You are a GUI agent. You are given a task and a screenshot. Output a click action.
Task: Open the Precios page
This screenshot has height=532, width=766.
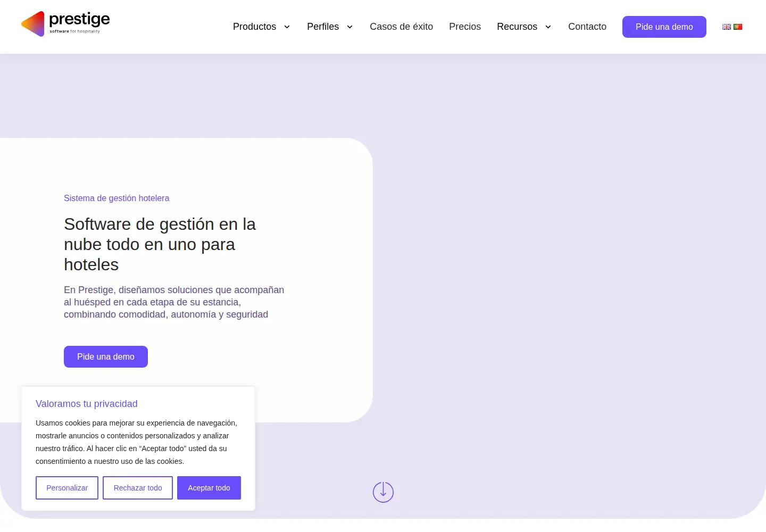click(x=465, y=27)
